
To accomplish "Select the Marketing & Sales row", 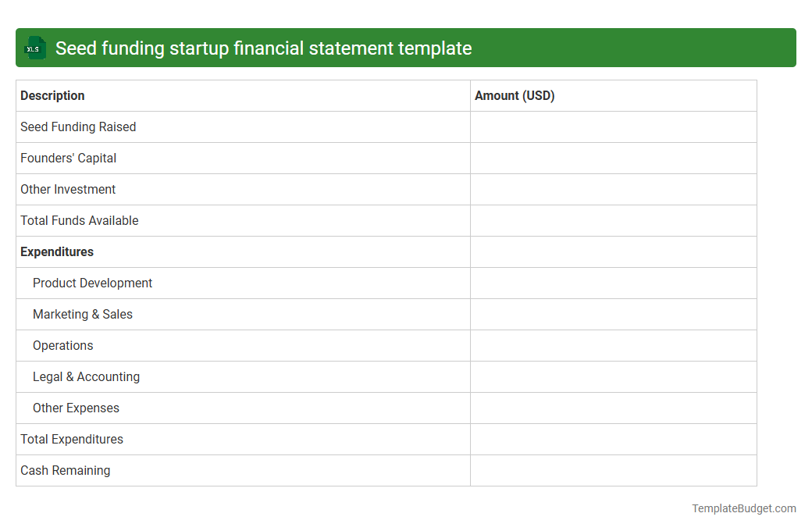I will click(83, 314).
